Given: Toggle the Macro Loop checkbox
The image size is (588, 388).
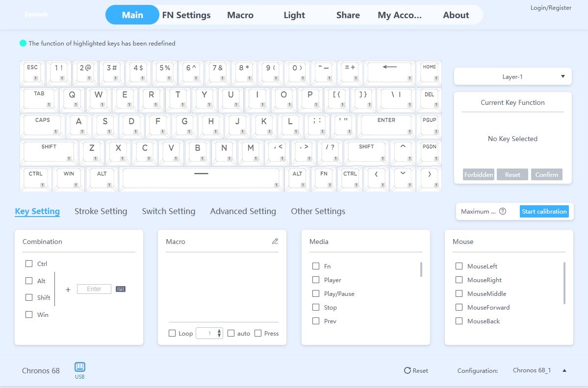Looking at the screenshot, I should point(172,333).
